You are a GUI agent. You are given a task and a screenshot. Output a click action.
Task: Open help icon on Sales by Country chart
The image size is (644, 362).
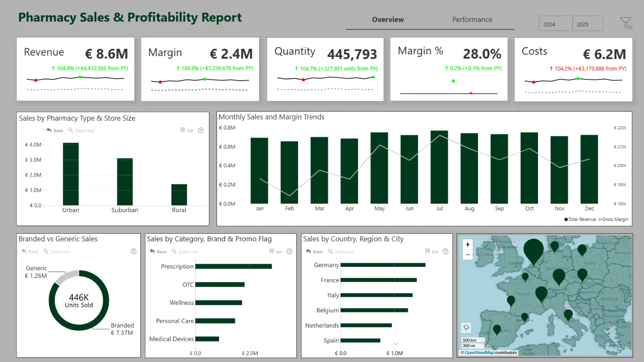pyautogui.click(x=445, y=251)
